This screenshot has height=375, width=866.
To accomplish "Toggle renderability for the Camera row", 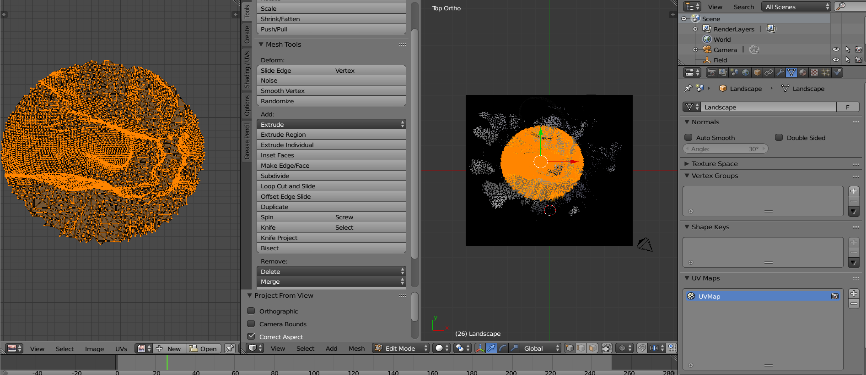I will [858, 50].
